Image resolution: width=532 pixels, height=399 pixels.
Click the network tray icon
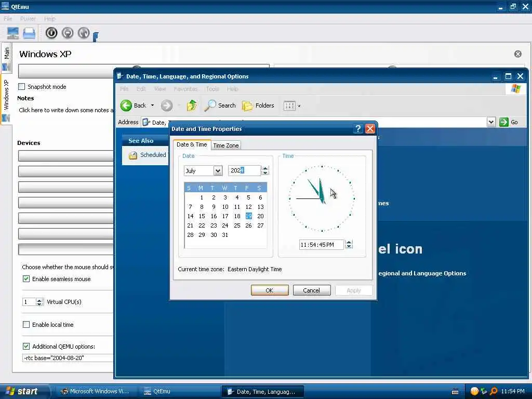click(x=484, y=392)
